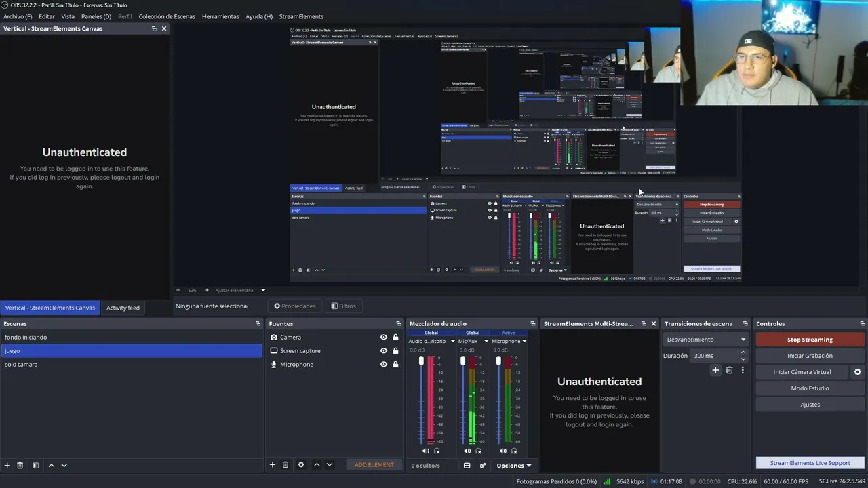Hide the Microphone source with its eye icon
The width and height of the screenshot is (868, 488).
[x=384, y=365]
